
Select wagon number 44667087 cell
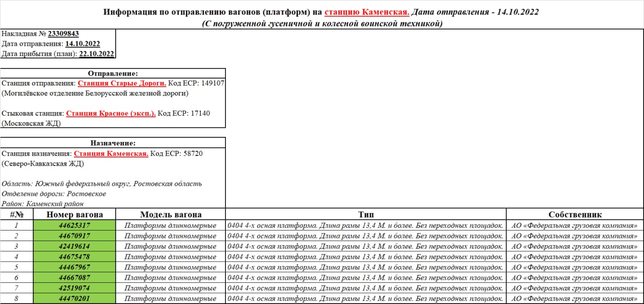pyautogui.click(x=74, y=278)
